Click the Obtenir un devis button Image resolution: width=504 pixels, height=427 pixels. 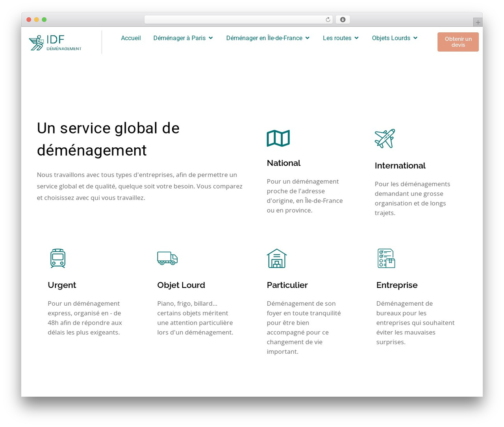pos(458,42)
